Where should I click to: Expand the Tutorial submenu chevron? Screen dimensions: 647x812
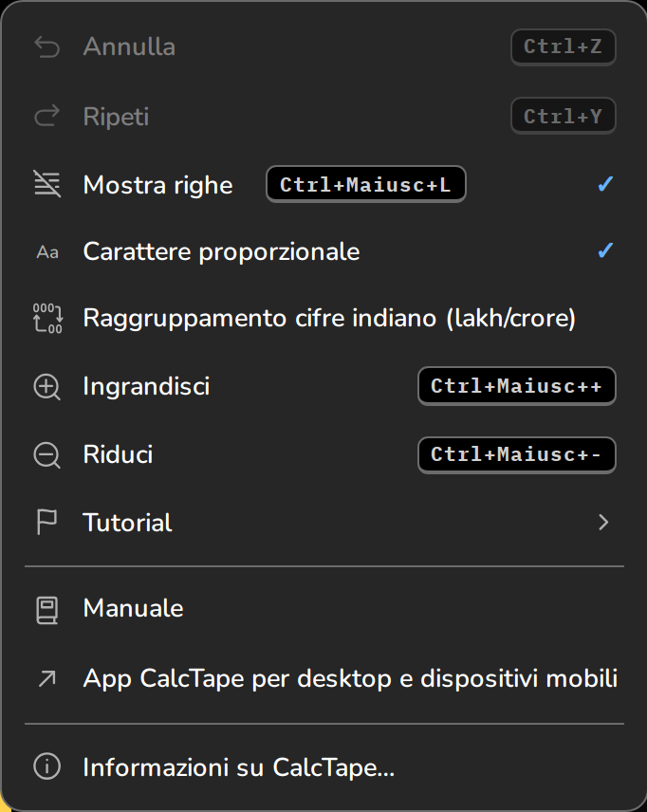(x=603, y=523)
